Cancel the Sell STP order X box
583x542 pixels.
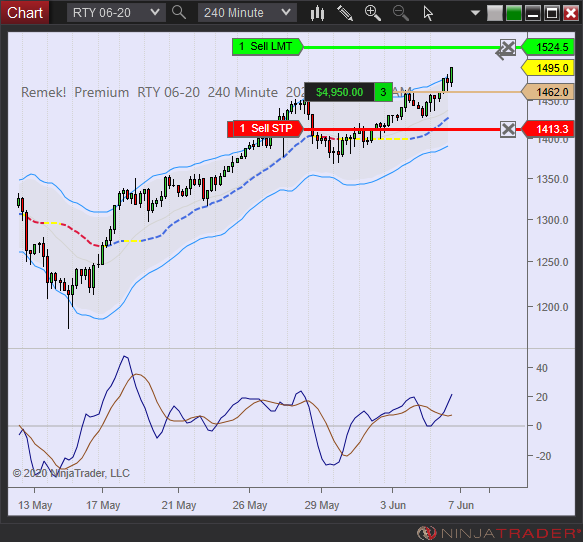(508, 129)
